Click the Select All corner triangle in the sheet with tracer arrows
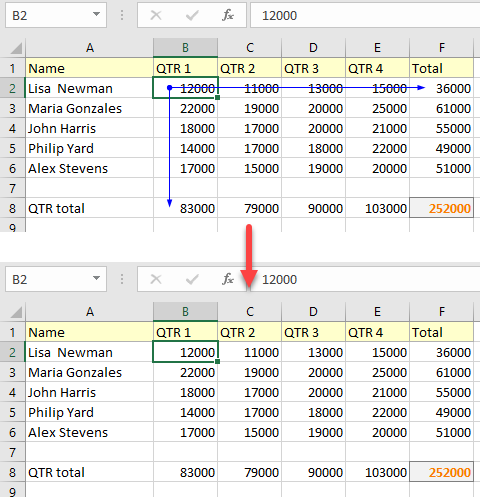 [16, 48]
